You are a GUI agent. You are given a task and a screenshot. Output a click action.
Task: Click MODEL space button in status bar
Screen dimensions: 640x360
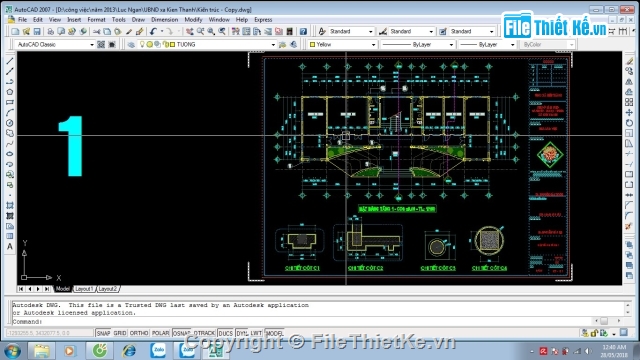275,333
